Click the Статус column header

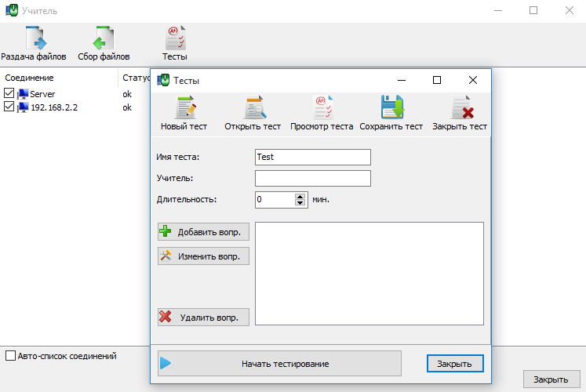tap(136, 78)
